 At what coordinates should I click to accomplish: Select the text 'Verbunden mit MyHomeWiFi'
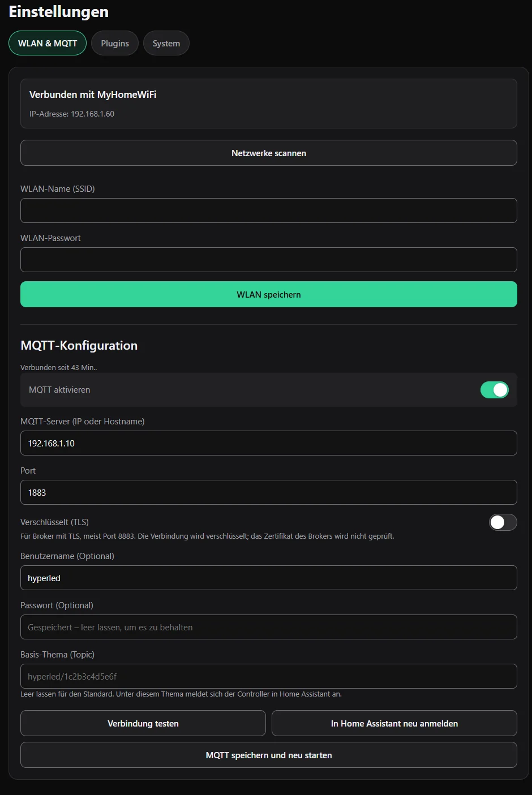93,94
